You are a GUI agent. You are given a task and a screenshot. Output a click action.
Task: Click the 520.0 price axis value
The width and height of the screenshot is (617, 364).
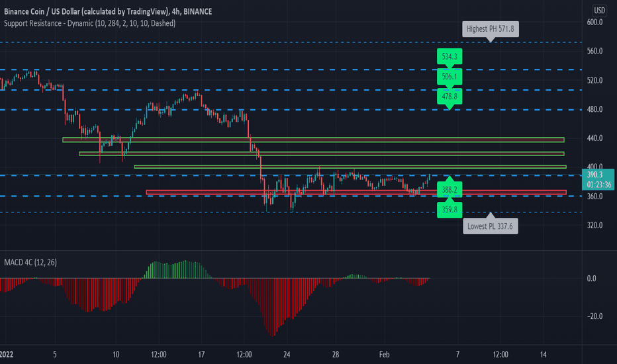click(x=594, y=80)
